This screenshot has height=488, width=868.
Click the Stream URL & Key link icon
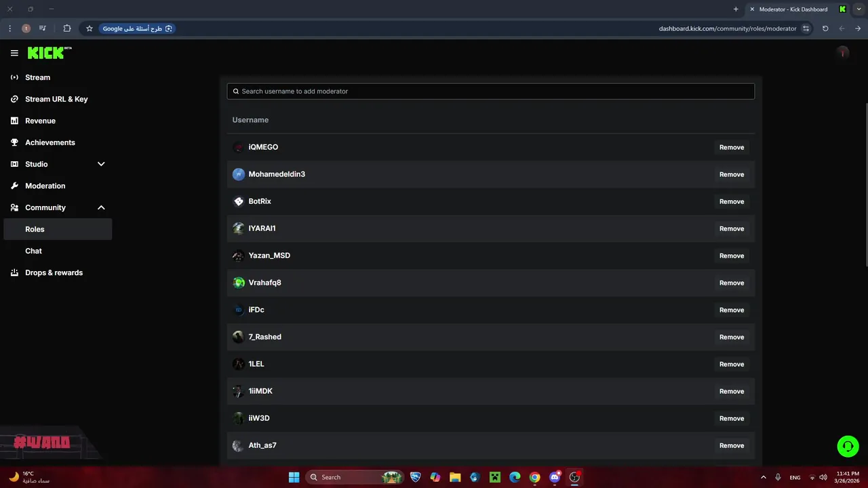(x=14, y=99)
